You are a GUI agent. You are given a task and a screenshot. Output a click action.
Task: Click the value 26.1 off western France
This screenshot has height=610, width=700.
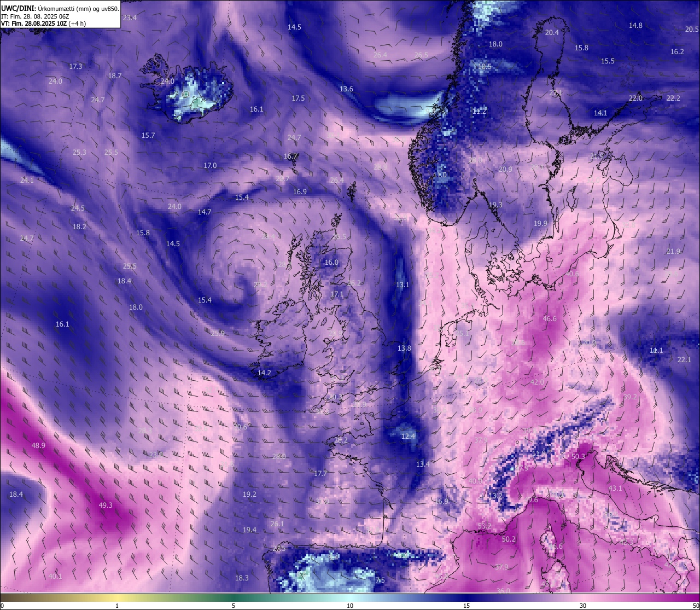click(277, 524)
